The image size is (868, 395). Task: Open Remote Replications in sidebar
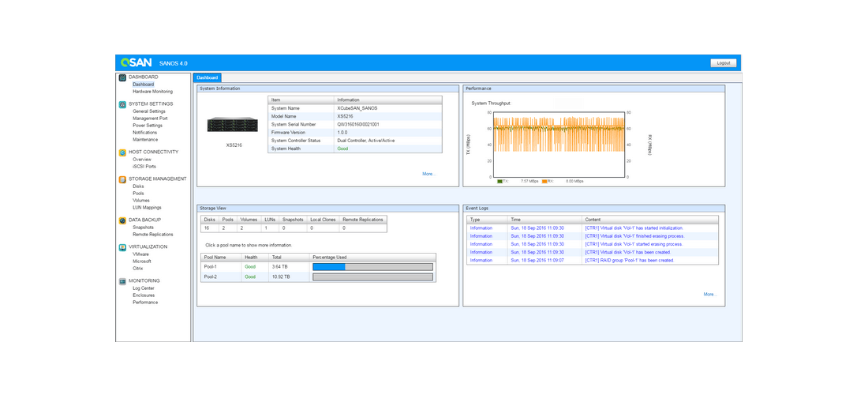tap(153, 235)
